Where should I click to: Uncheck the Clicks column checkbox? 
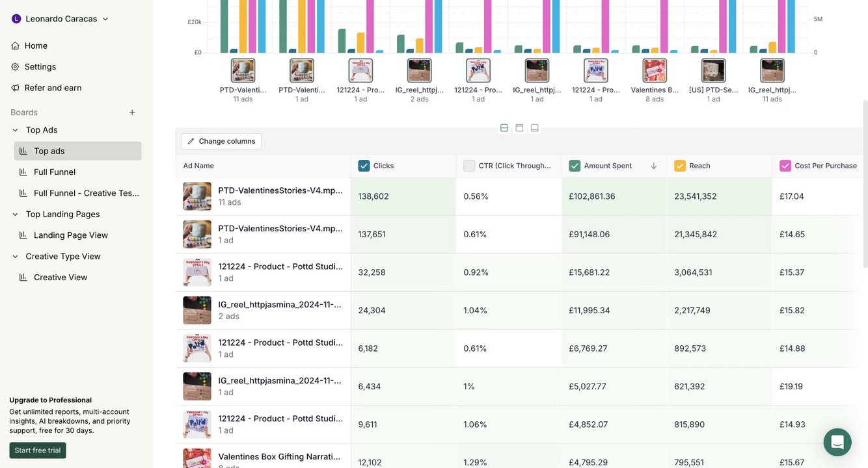364,166
